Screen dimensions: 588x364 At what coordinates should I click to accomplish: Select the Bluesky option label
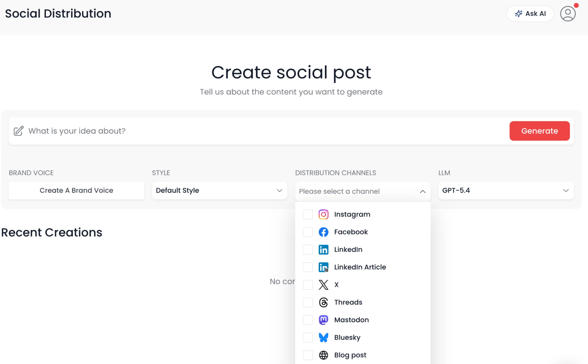[x=347, y=338]
